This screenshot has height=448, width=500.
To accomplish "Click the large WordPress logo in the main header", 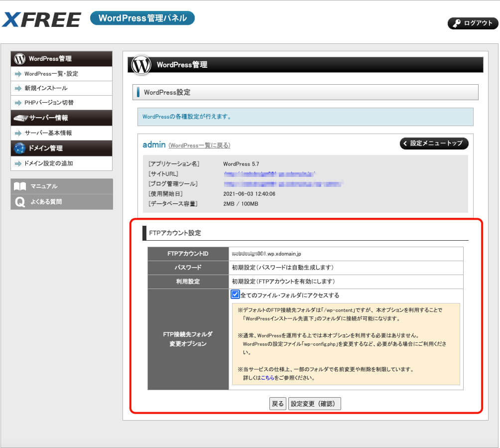I will pos(141,65).
